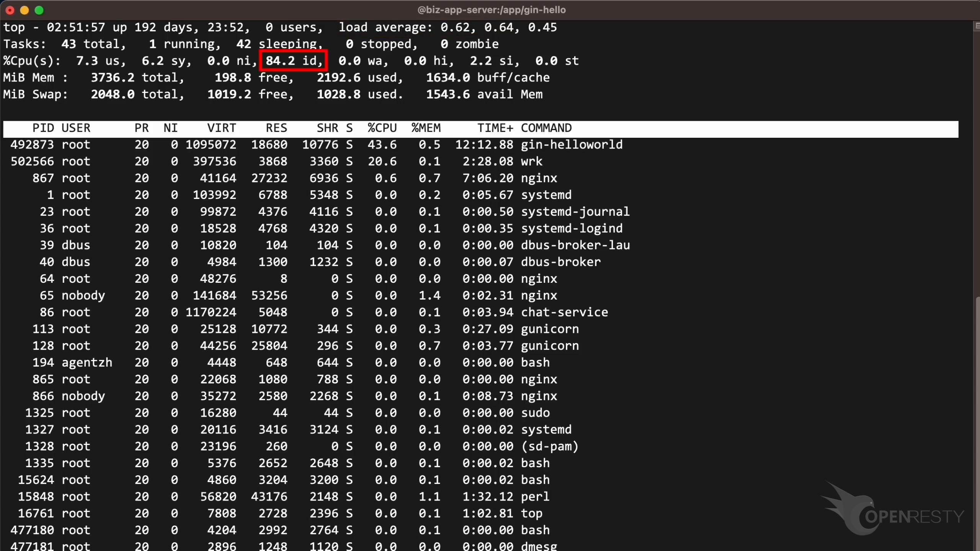Click the chat-service process entry
The image size is (980, 551).
click(x=564, y=313)
